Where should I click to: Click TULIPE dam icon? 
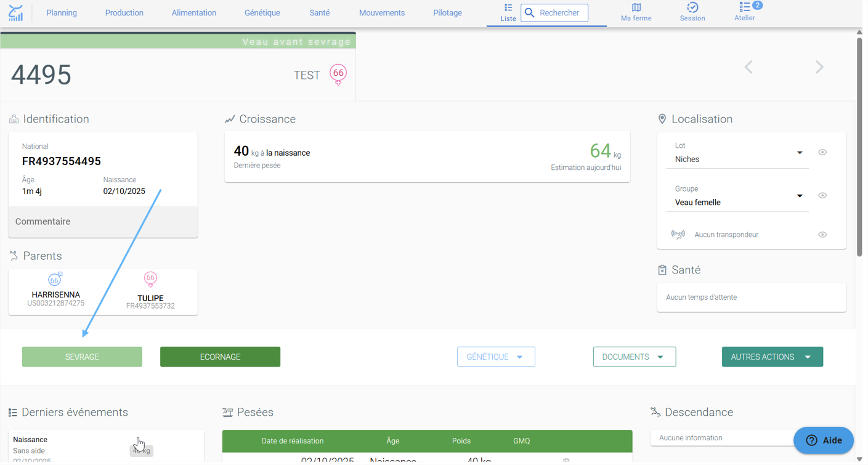point(150,280)
